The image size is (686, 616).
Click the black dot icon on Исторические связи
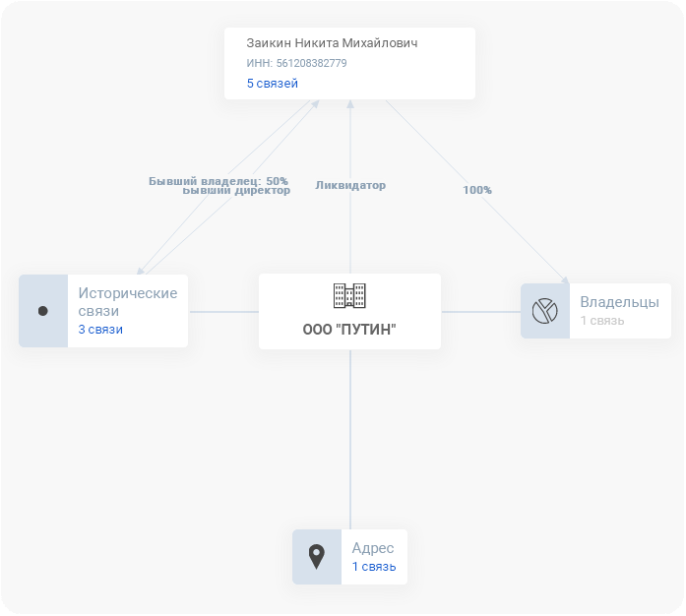pyautogui.click(x=43, y=311)
